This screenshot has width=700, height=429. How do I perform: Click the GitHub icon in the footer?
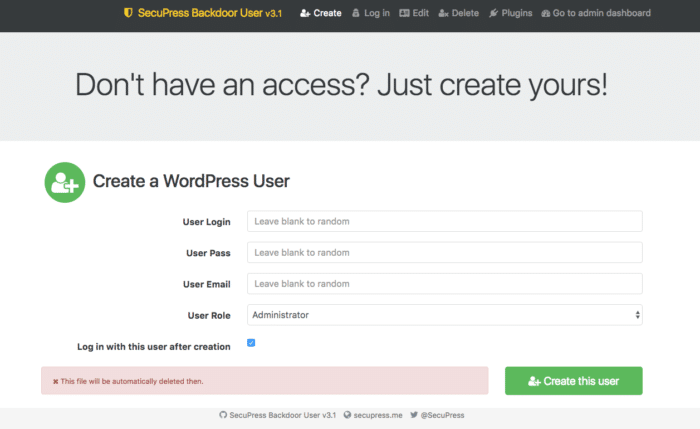click(x=223, y=415)
